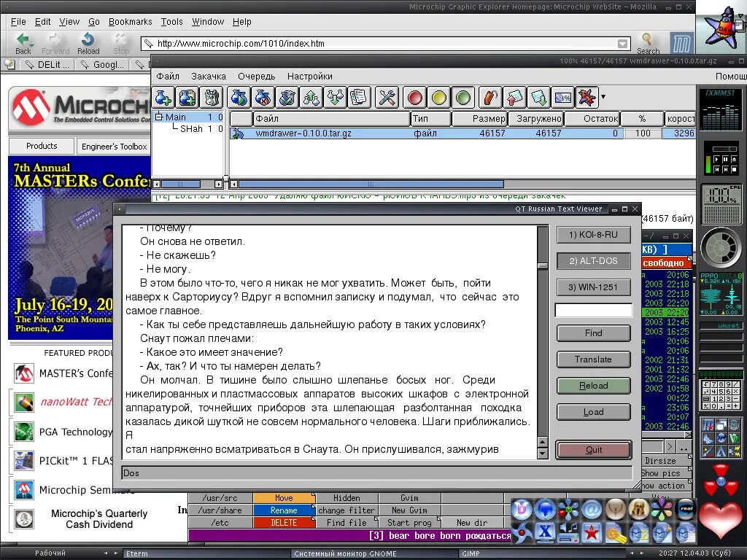Viewport: 747px width, 560px height.
Task: Open the Закачка menu
Action: click(209, 76)
